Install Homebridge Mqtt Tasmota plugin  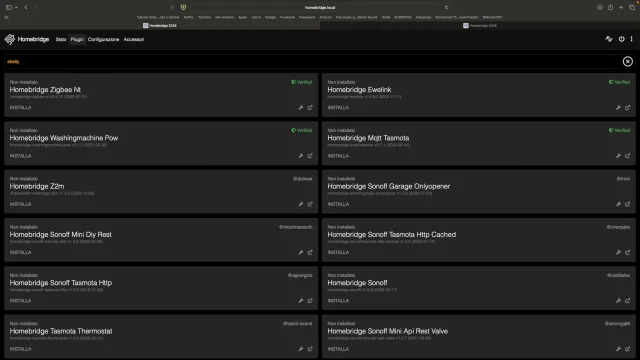coord(338,156)
